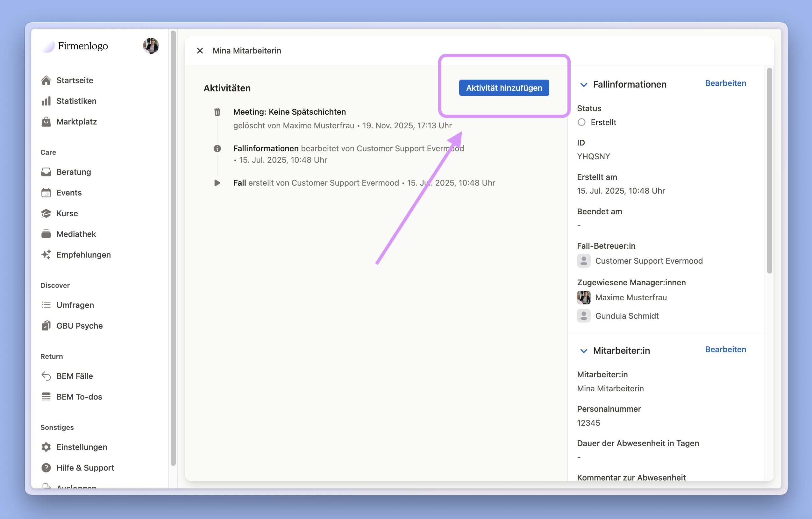Click the Einstellungen gear icon
The image size is (812, 519).
(x=46, y=447)
